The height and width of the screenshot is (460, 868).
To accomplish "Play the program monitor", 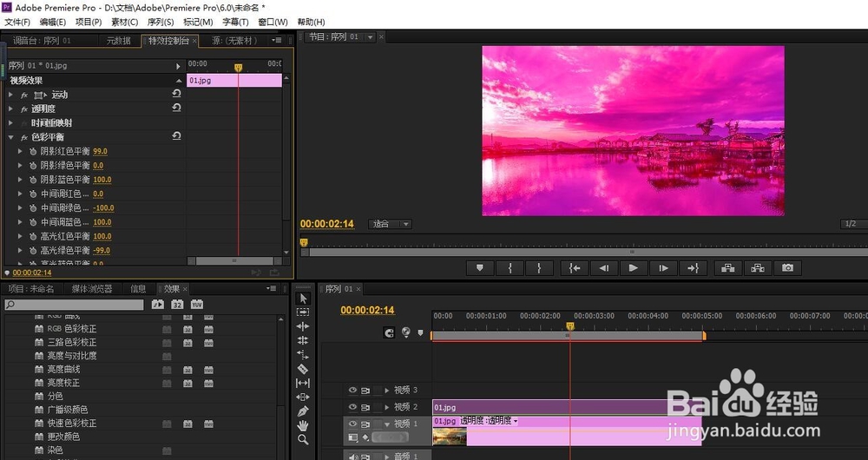I will click(634, 268).
